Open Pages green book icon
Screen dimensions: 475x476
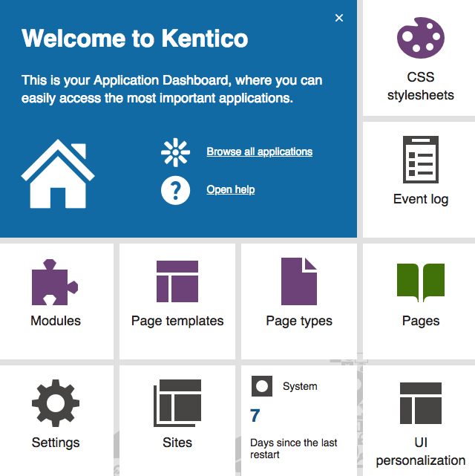[421, 283]
